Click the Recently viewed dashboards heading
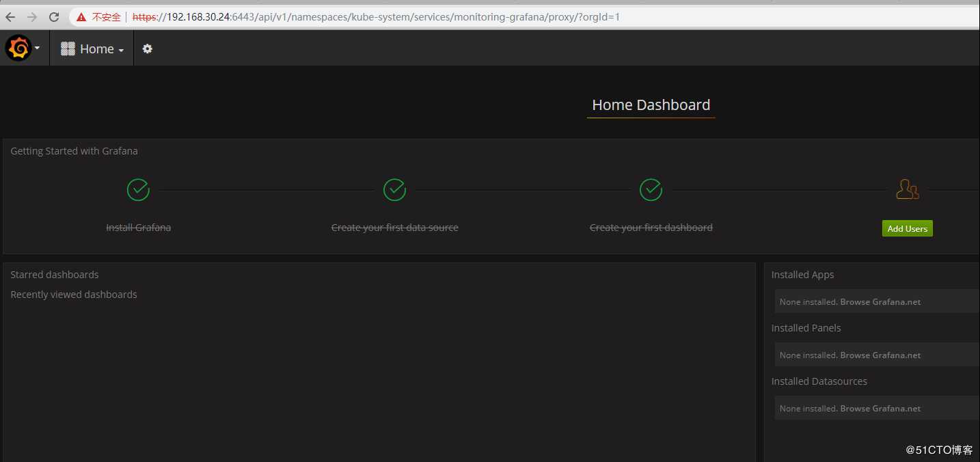The image size is (980, 462). coord(74,295)
